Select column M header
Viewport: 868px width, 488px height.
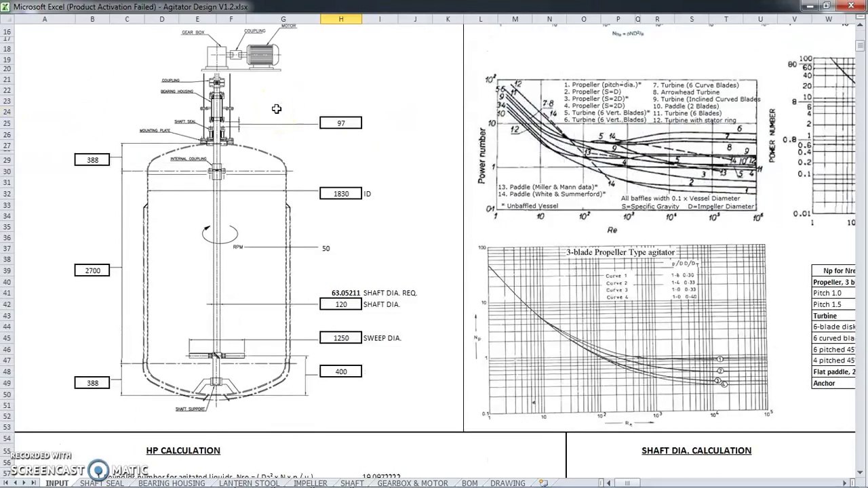[x=515, y=19]
